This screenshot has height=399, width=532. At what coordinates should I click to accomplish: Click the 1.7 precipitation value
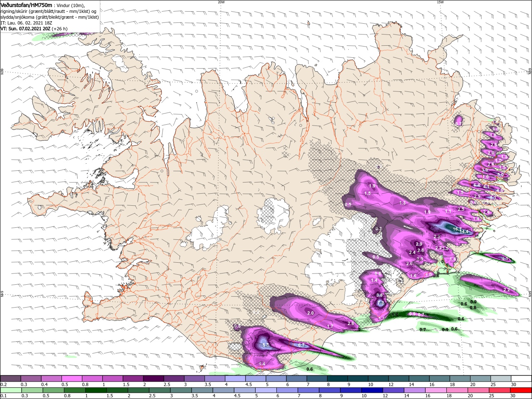coord(330,327)
